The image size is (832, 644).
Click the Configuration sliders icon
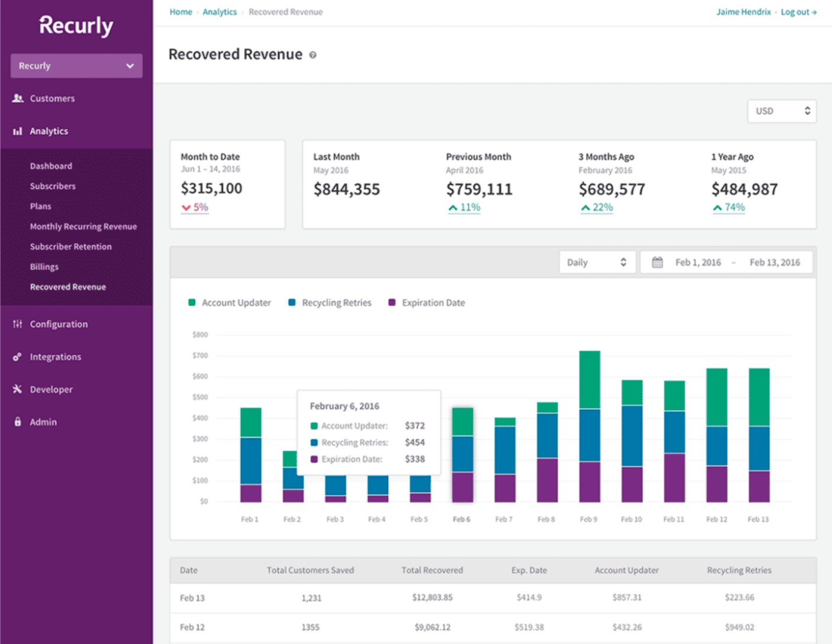[18, 324]
